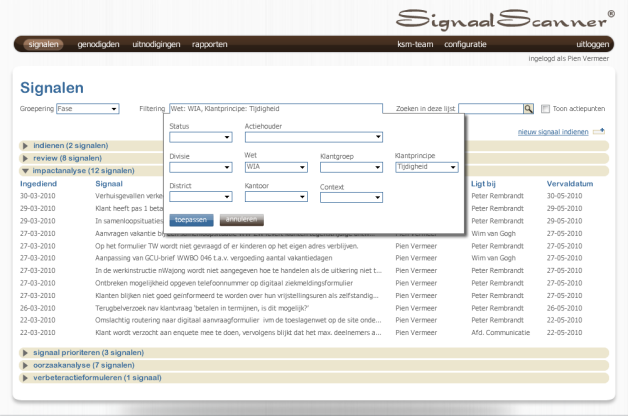Open signal Terugbelverzoek nav klantvraag

202,308
